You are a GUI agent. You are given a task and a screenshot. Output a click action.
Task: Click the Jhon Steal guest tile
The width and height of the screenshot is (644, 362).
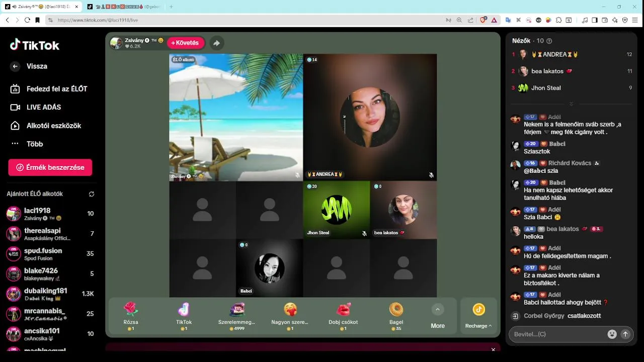click(x=337, y=210)
